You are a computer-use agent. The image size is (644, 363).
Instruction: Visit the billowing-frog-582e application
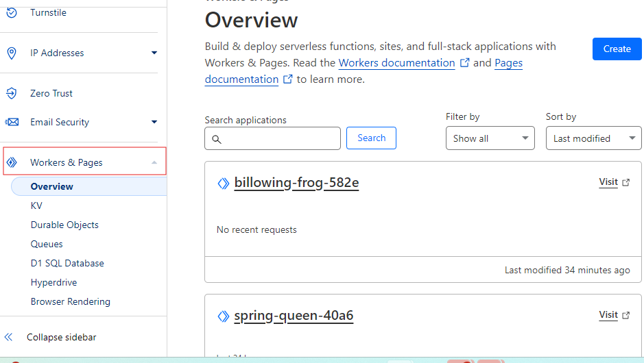[613, 182]
